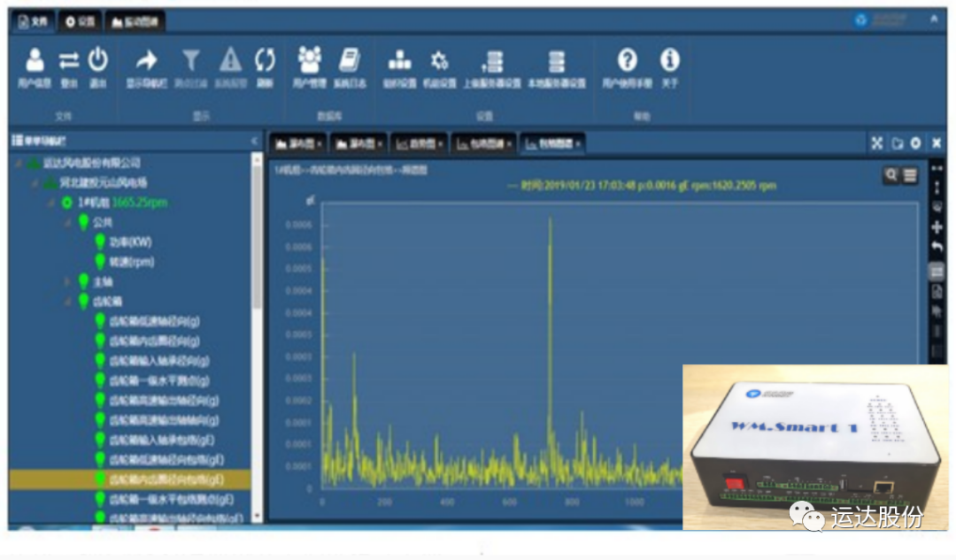Click the 退出 power icon to exit
Screen dimensions: 956x560
[x=97, y=60]
